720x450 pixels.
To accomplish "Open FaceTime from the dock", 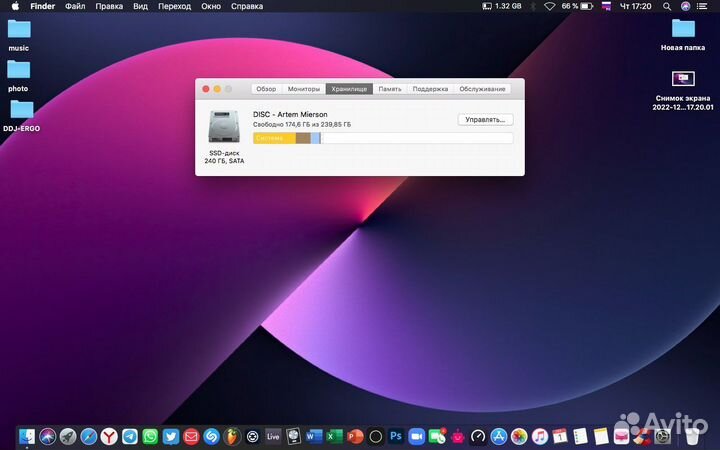I will click(x=437, y=436).
